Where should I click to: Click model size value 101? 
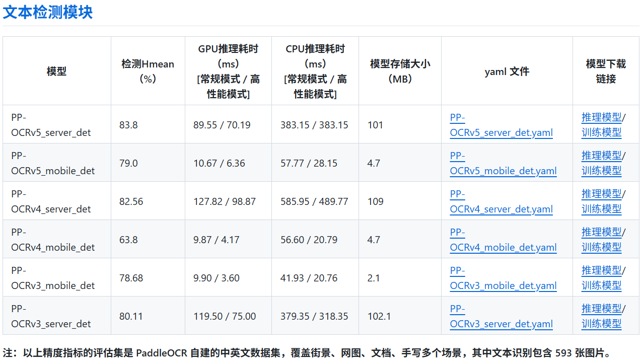[375, 125]
